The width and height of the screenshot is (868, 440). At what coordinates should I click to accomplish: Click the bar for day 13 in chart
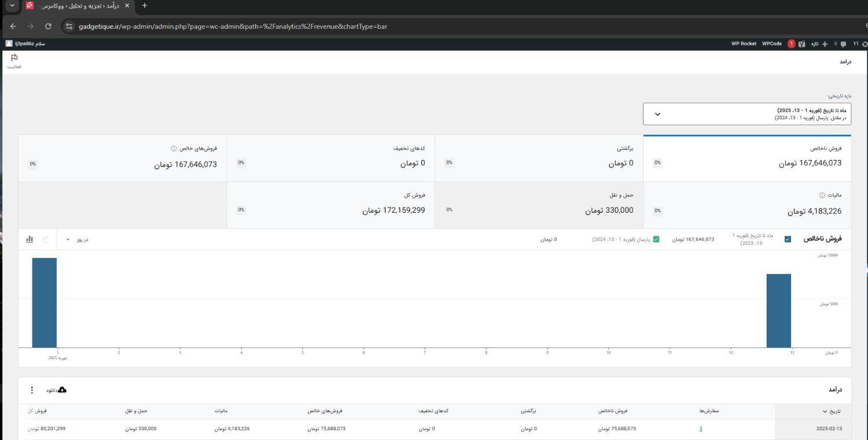(x=779, y=311)
